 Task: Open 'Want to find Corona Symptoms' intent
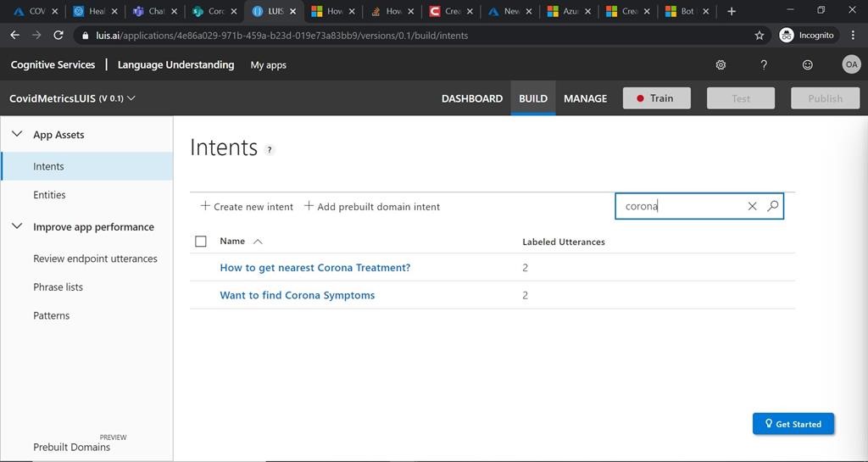coord(297,295)
